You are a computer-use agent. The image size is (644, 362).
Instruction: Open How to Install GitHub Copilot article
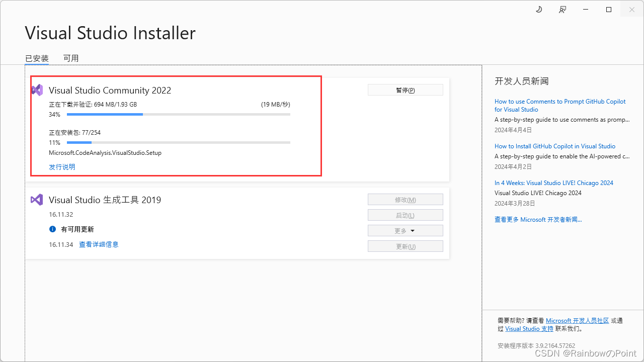point(555,146)
